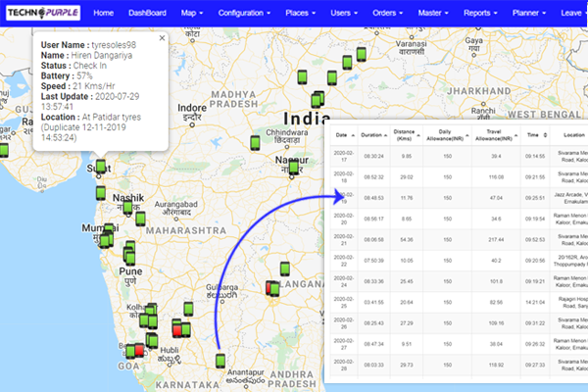Select the phone marker at Nagpur

click(x=294, y=168)
